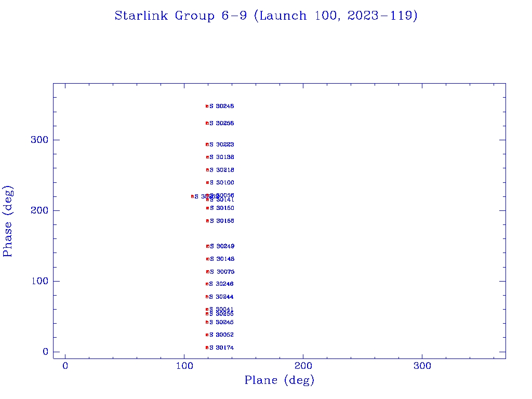Select the 'S 30052' satellite label
Viewport: 532px width, 399px height.
pyautogui.click(x=221, y=335)
